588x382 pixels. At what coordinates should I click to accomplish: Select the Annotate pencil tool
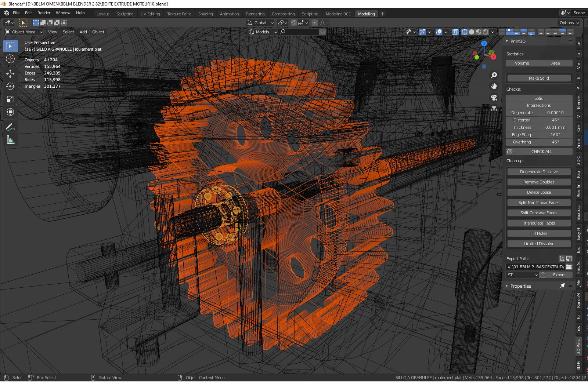pos(10,127)
